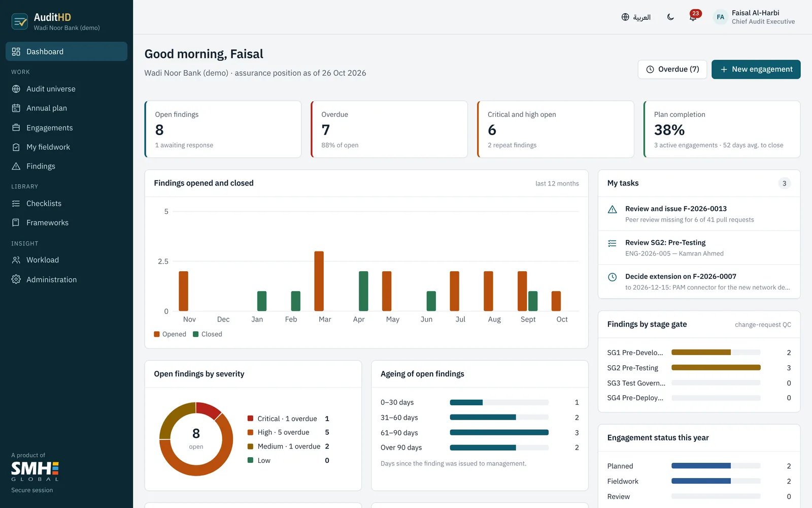Click the March opened bar in chart
Screen dimensions: 812x508
click(x=319, y=281)
